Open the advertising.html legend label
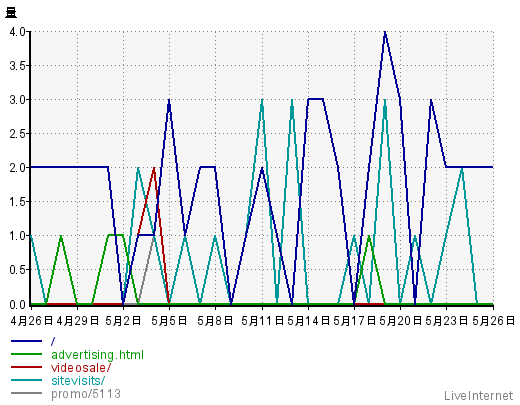This screenshot has height=405, width=520. click(97, 355)
